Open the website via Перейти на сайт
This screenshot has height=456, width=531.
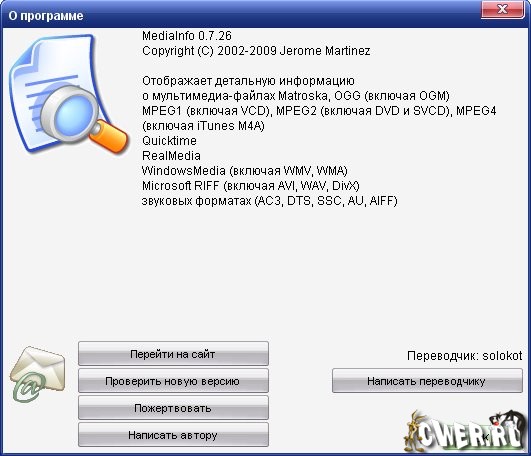coord(173,354)
